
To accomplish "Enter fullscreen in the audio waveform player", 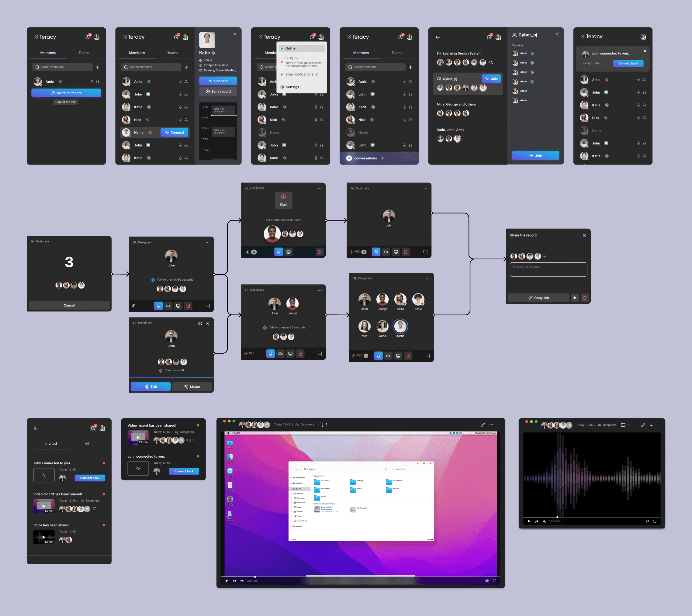I will point(655,521).
